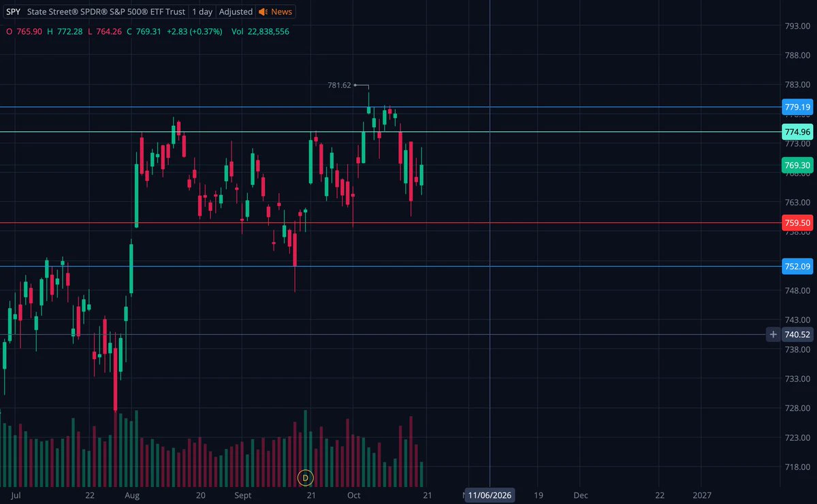Image resolution: width=817 pixels, height=504 pixels.
Task: Click the 2027 label on time axis
Action: [x=701, y=496]
